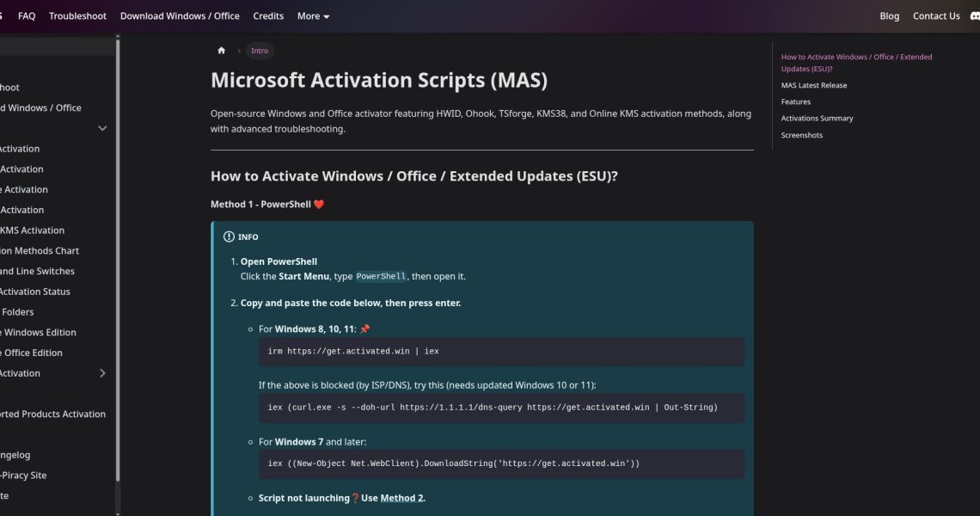Click the INFO circle icon in callout

(229, 236)
